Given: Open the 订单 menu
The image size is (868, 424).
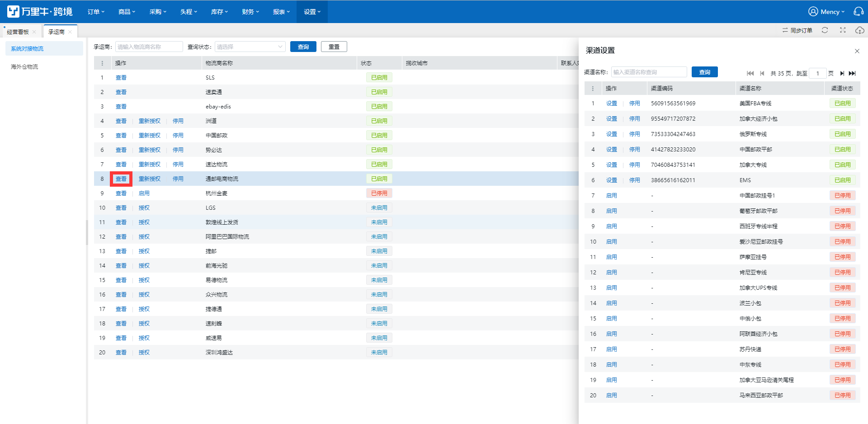Looking at the screenshot, I should (x=96, y=12).
